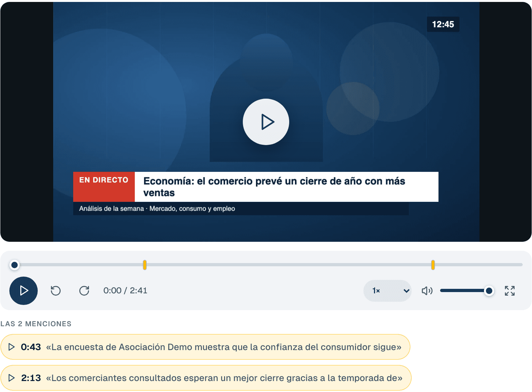The image size is (532, 392).
Task: Adjust the volume slider knob
Action: 489,291
